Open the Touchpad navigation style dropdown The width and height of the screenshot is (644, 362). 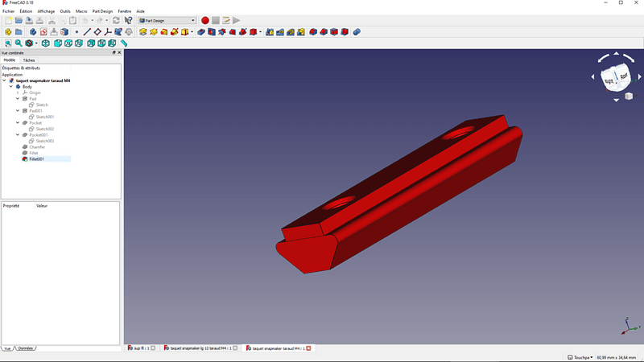(580, 357)
